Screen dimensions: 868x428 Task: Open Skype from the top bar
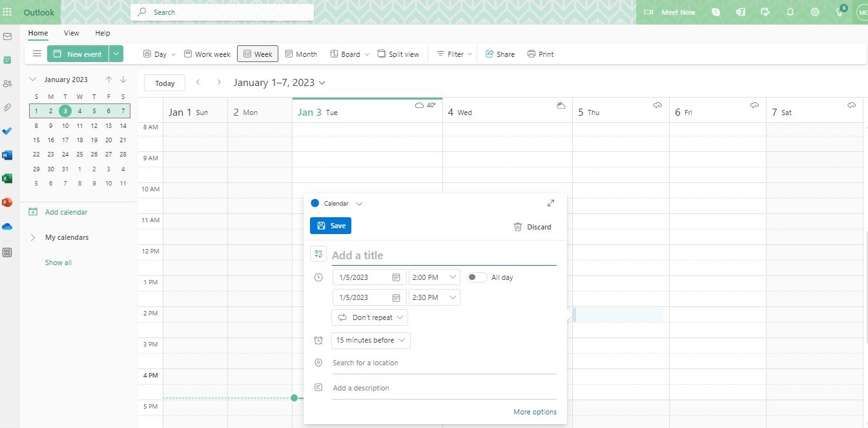[716, 12]
